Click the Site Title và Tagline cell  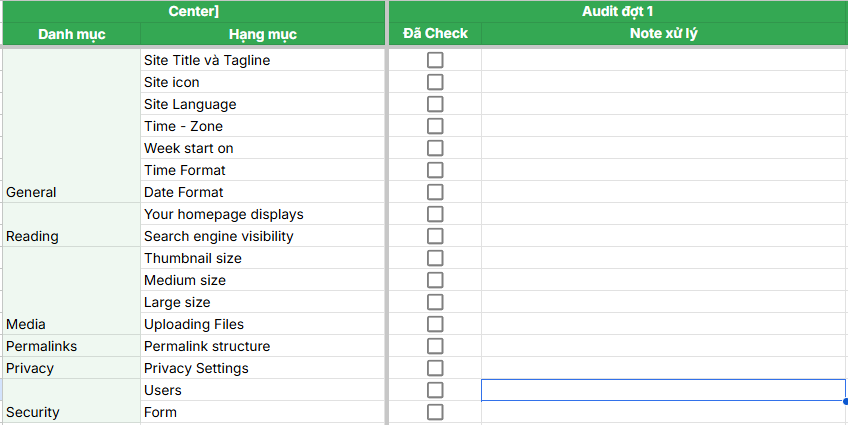[x=262, y=60]
